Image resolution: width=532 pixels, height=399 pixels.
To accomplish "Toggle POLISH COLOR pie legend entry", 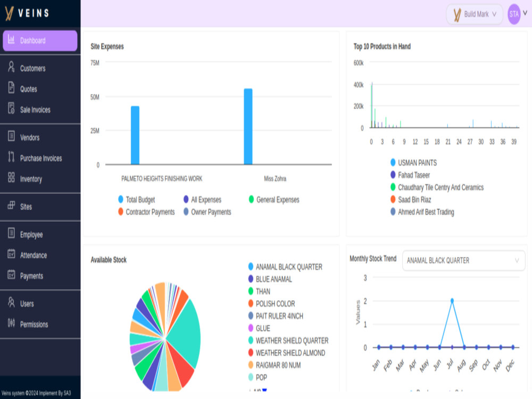I will [271, 304].
